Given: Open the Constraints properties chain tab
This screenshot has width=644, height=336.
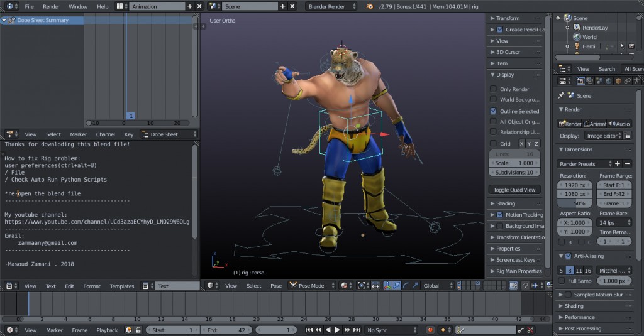Looking at the screenshot, I should coord(627,81).
